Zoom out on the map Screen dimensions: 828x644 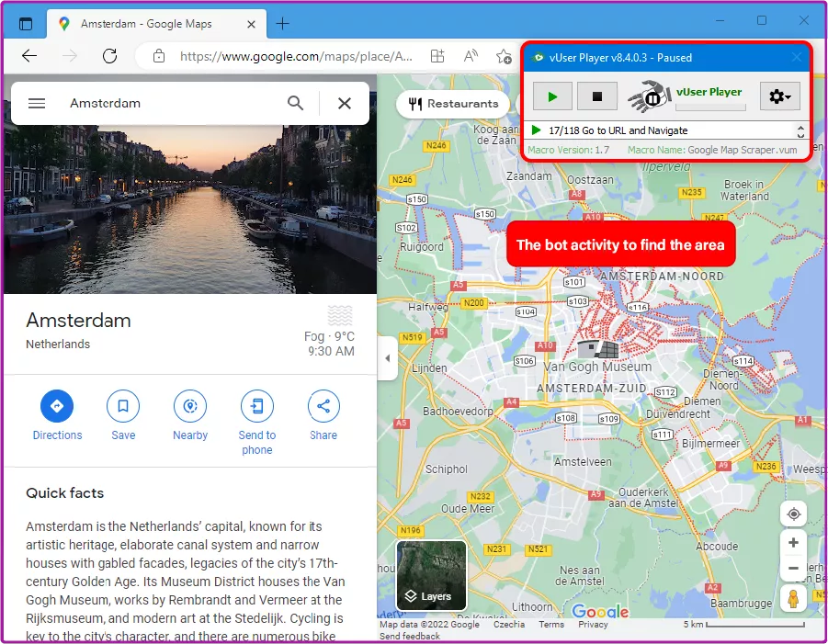pyautogui.click(x=793, y=568)
